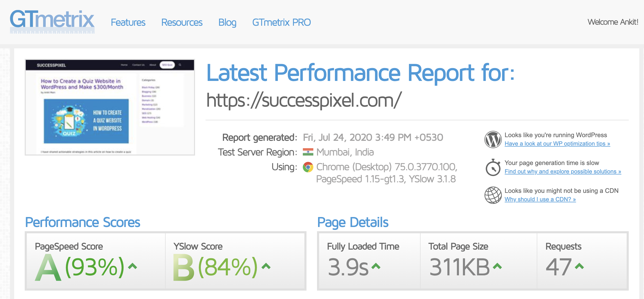Click the Requests up arrow
Image resolution: width=644 pixels, height=299 pixels.
coord(579,266)
